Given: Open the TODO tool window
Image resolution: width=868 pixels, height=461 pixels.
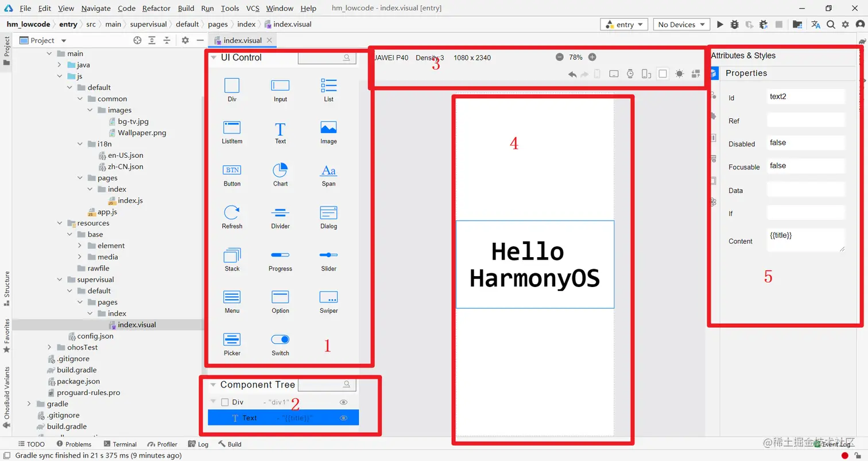Looking at the screenshot, I should [31, 444].
